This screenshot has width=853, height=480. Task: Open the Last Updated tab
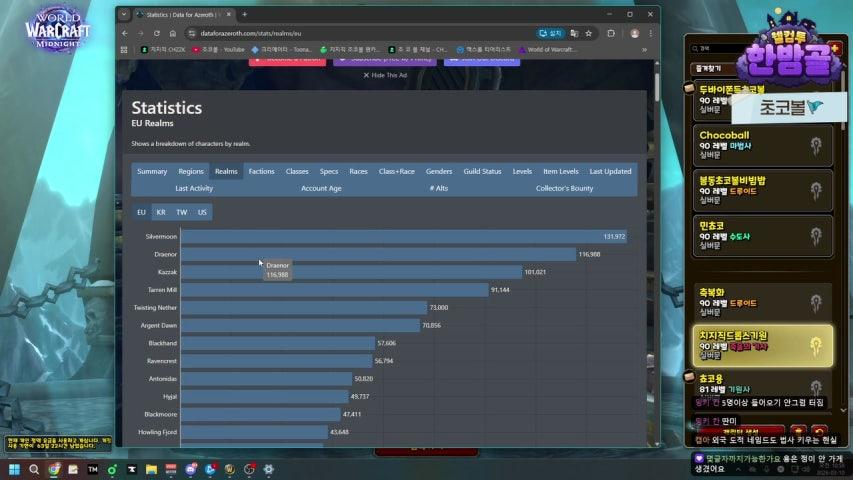(610, 171)
